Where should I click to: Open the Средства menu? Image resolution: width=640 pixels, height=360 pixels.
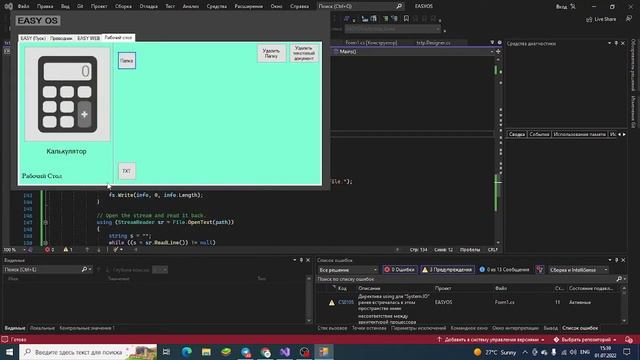click(x=217, y=6)
